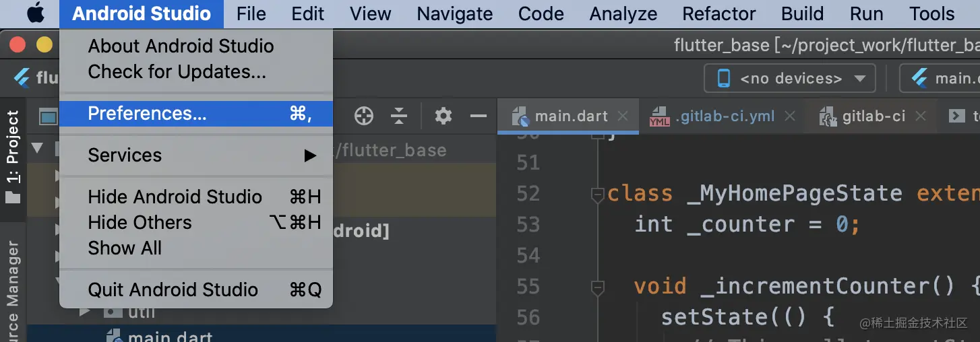
Task: Click the _MyHomePageState class name
Action: [x=795, y=194]
